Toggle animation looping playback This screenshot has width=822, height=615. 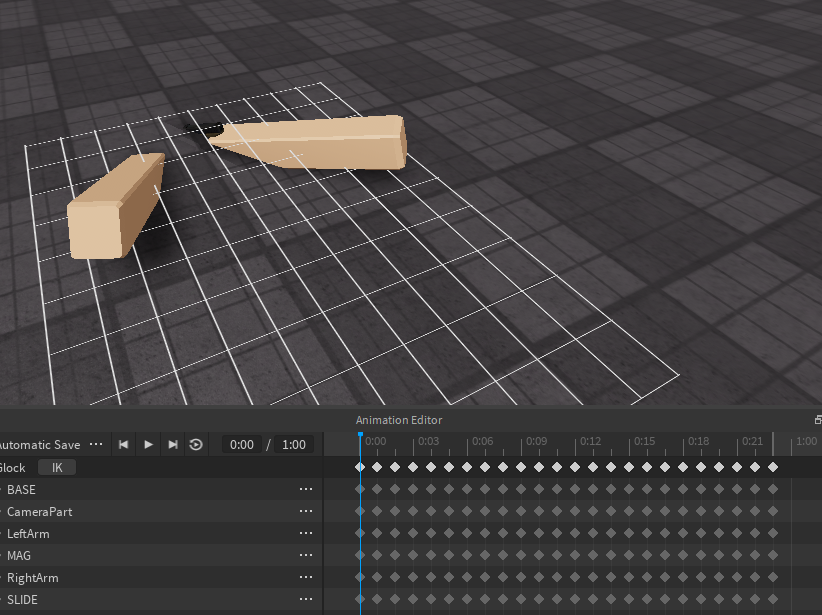195,444
